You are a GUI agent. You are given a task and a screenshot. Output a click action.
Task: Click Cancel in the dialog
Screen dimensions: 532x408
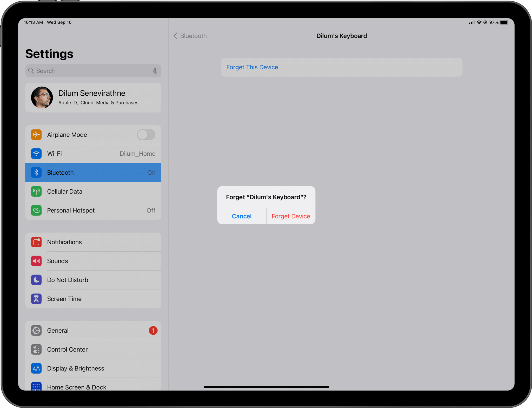241,216
